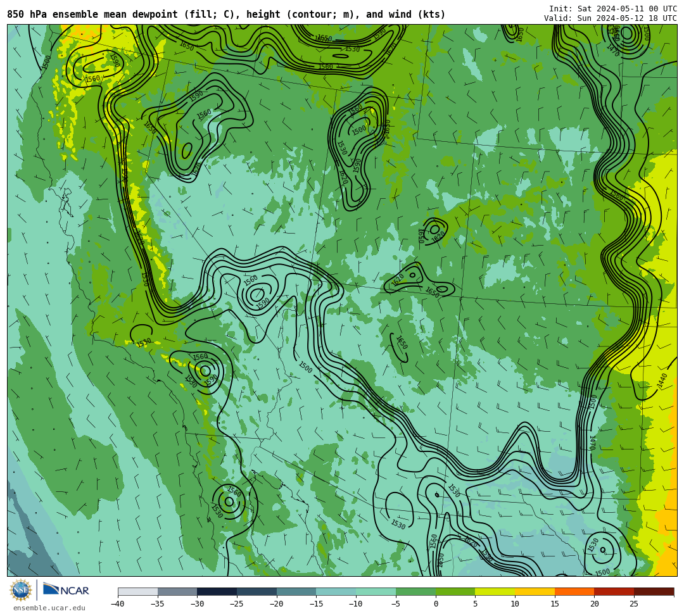Click the maroon swatch above 25
The width and height of the screenshot is (684, 616).
point(654,591)
